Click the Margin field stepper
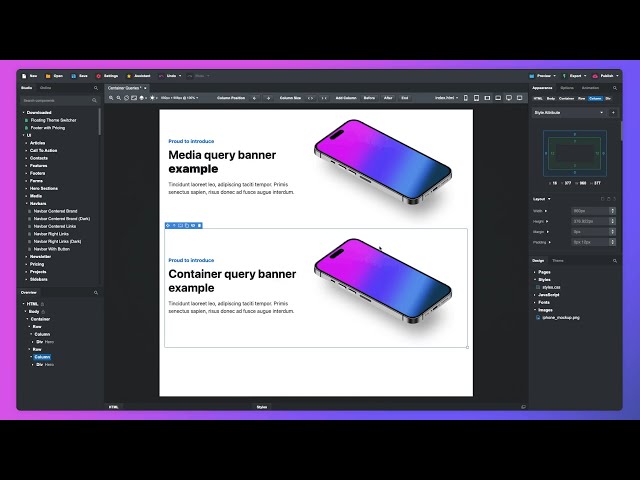Viewport: 640px width, 480px height. coord(612,232)
